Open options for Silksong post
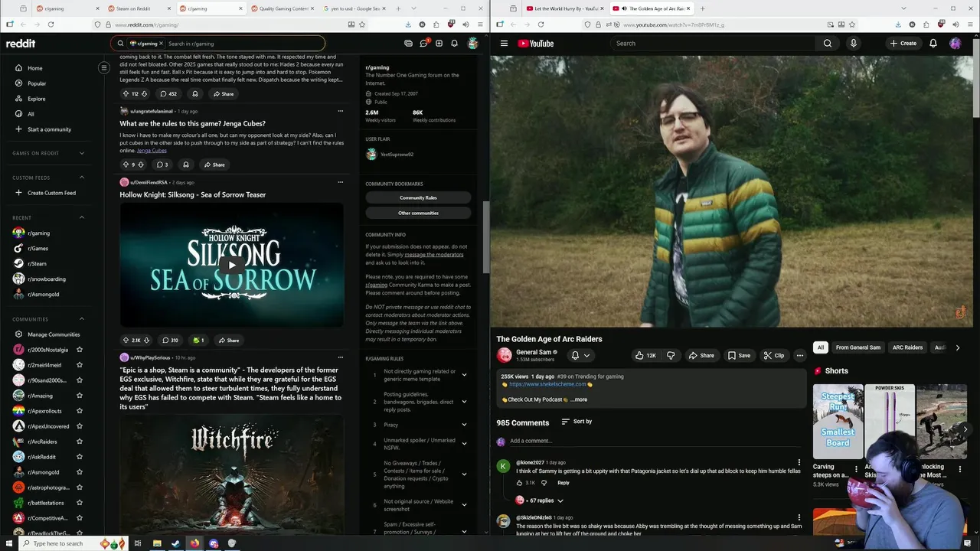The height and width of the screenshot is (551, 980). pos(340,182)
